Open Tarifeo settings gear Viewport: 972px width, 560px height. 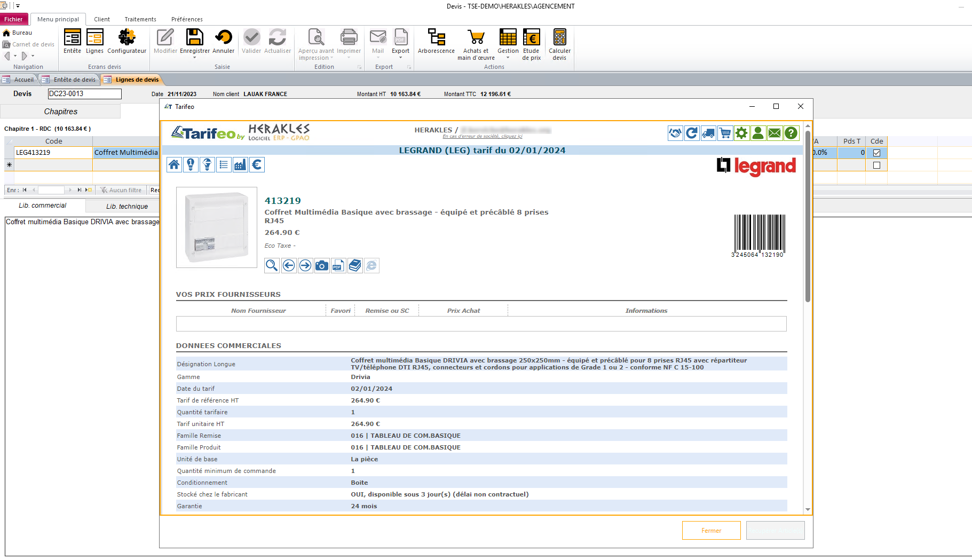pos(741,133)
